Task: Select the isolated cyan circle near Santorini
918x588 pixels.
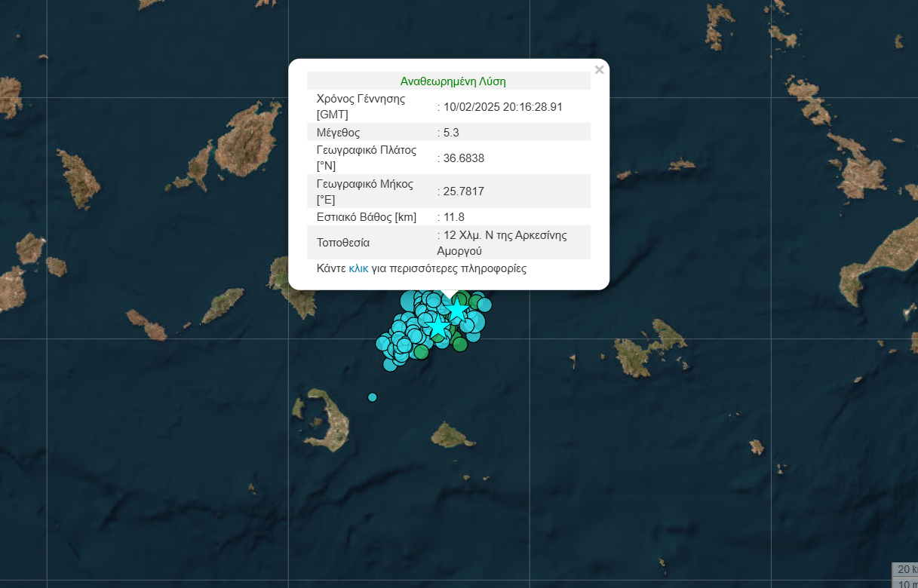Action: pyautogui.click(x=372, y=397)
